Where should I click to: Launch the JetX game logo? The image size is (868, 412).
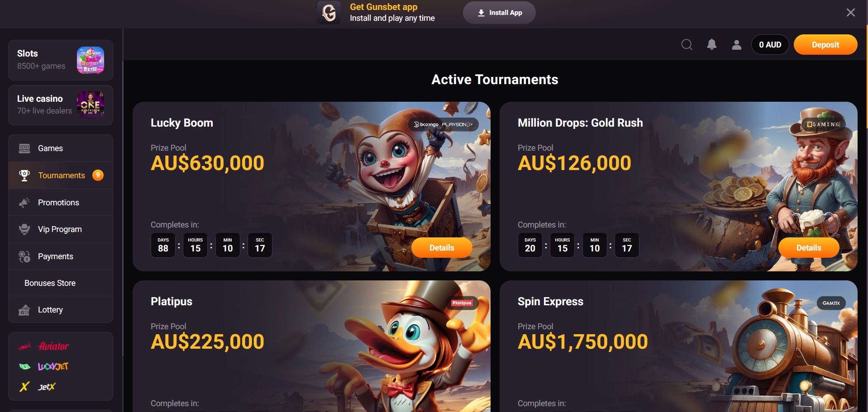coord(38,387)
